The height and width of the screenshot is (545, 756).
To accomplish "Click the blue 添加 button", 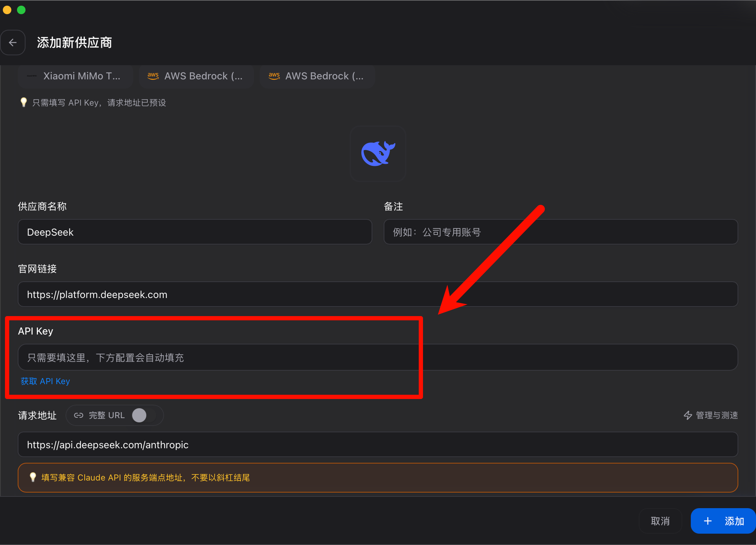I will tap(723, 521).
